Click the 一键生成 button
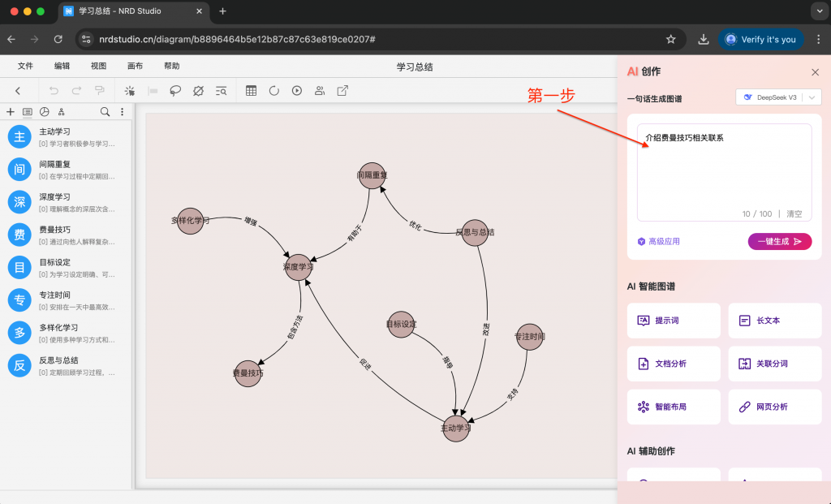Screen dimensions: 831x504 (x=779, y=241)
